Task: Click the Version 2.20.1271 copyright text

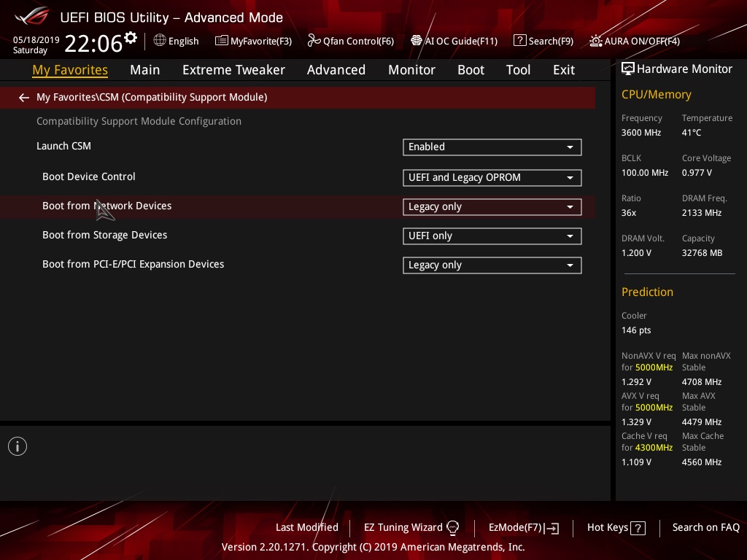Action: 373,547
